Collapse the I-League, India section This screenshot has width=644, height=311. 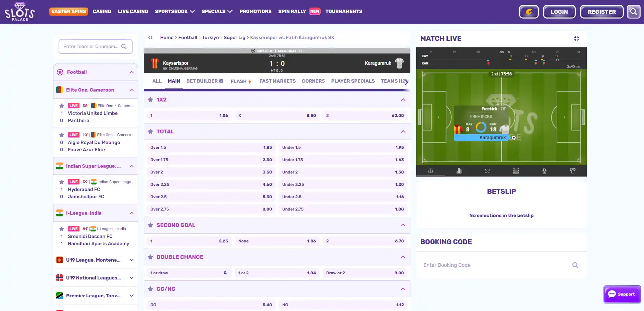pyautogui.click(x=132, y=213)
